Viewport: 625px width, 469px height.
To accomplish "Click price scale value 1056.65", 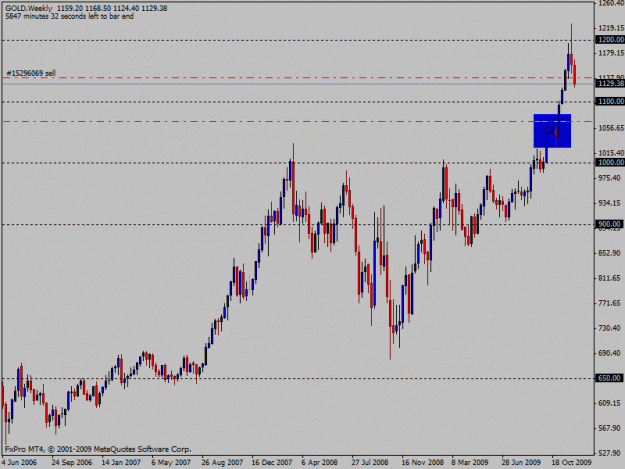I will [611, 128].
